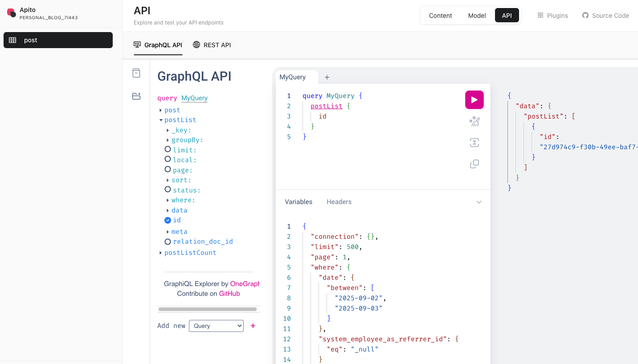Enable the limit argument checkbox
Image resolution: width=638 pixels, height=364 pixels.
tap(168, 150)
